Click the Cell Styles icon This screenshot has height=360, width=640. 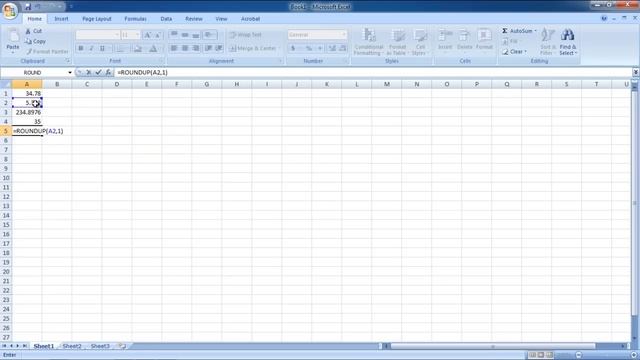pyautogui.click(x=420, y=36)
